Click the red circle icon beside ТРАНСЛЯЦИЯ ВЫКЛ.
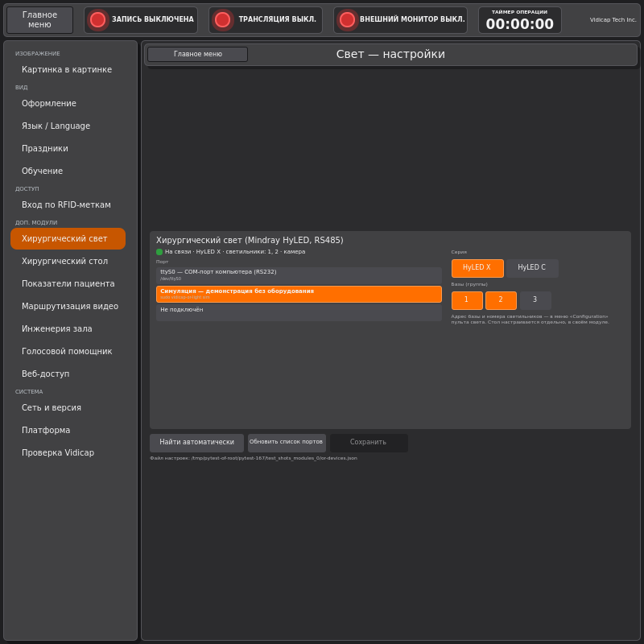The width and height of the screenshot is (644, 644). coord(223,19)
